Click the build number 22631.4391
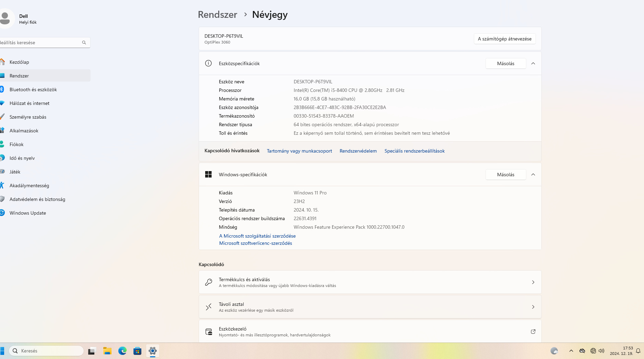 [305, 218]
